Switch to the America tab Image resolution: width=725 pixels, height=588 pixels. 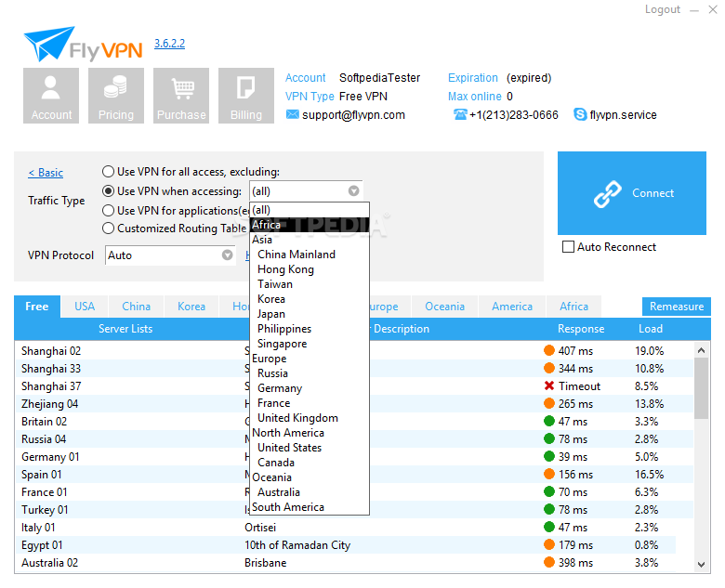[x=512, y=307]
